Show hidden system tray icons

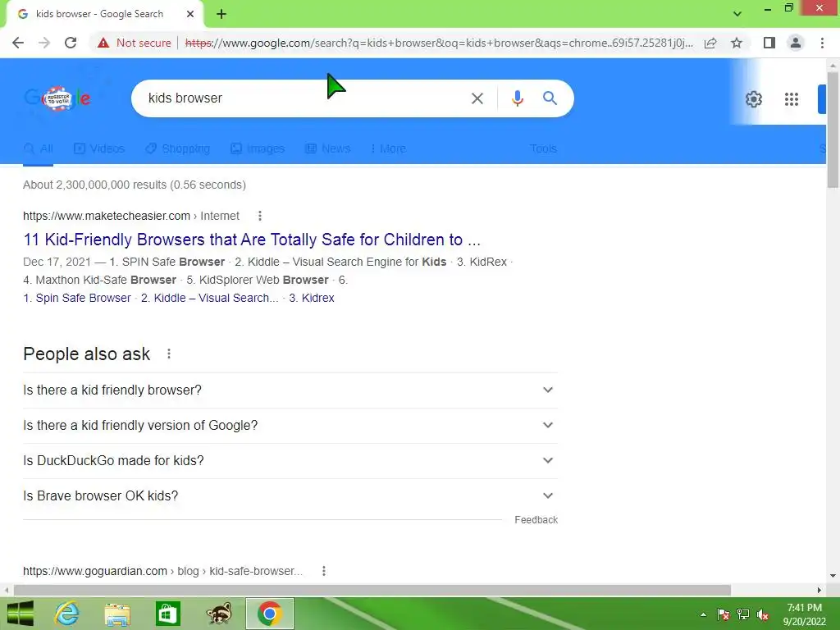coord(703,614)
